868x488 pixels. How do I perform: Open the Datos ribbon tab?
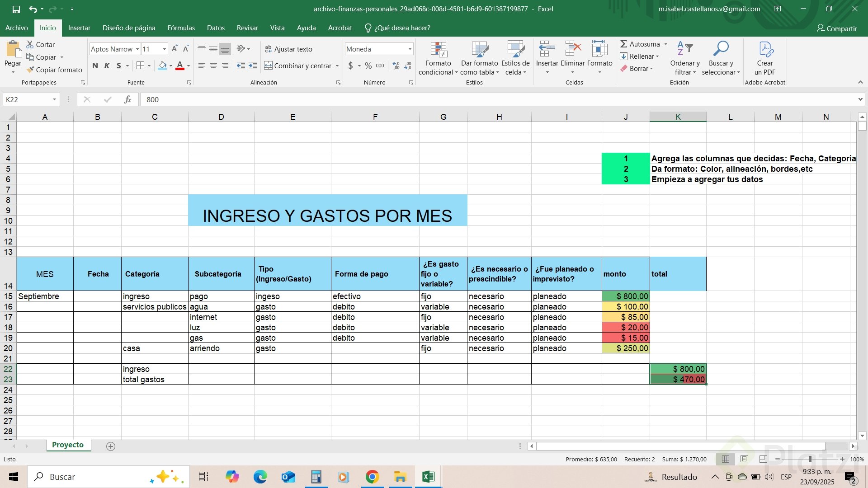tap(216, 28)
